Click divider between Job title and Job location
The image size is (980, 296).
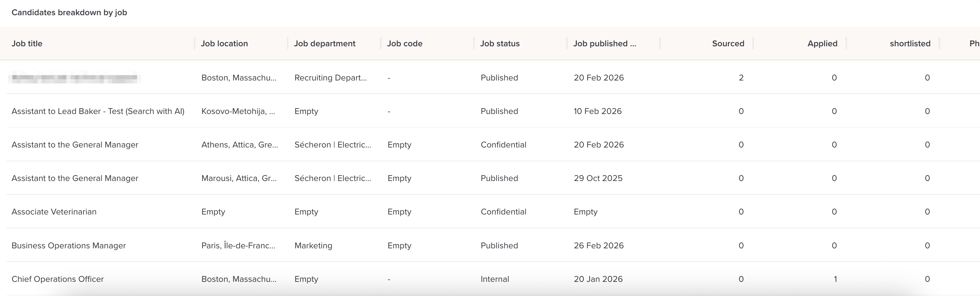click(x=194, y=44)
